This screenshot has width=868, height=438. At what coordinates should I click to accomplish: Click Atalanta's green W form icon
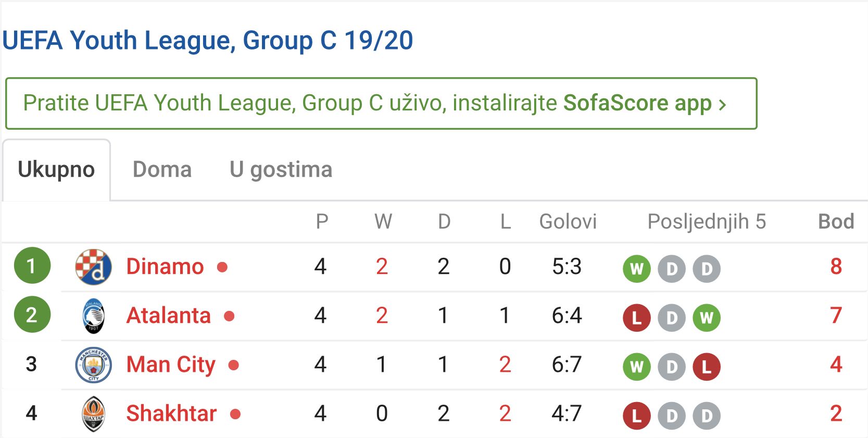[706, 318]
